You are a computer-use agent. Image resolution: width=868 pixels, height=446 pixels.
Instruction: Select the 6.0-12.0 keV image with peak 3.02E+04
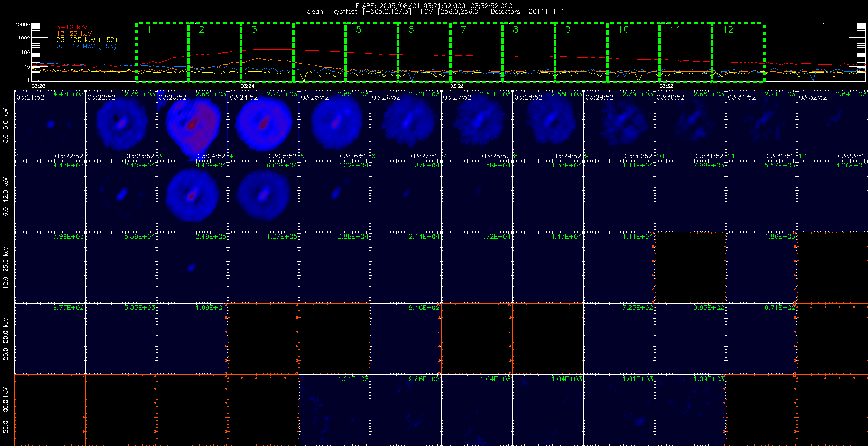pyautogui.click(x=334, y=196)
